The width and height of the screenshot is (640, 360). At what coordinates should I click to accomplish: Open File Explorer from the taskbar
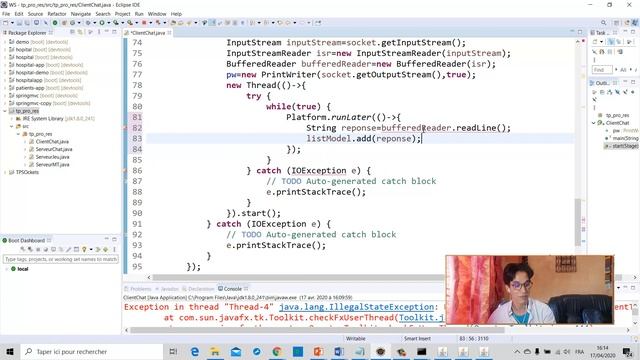[x=215, y=351]
